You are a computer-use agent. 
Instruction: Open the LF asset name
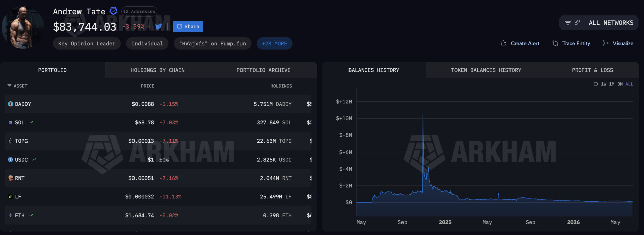click(x=18, y=197)
